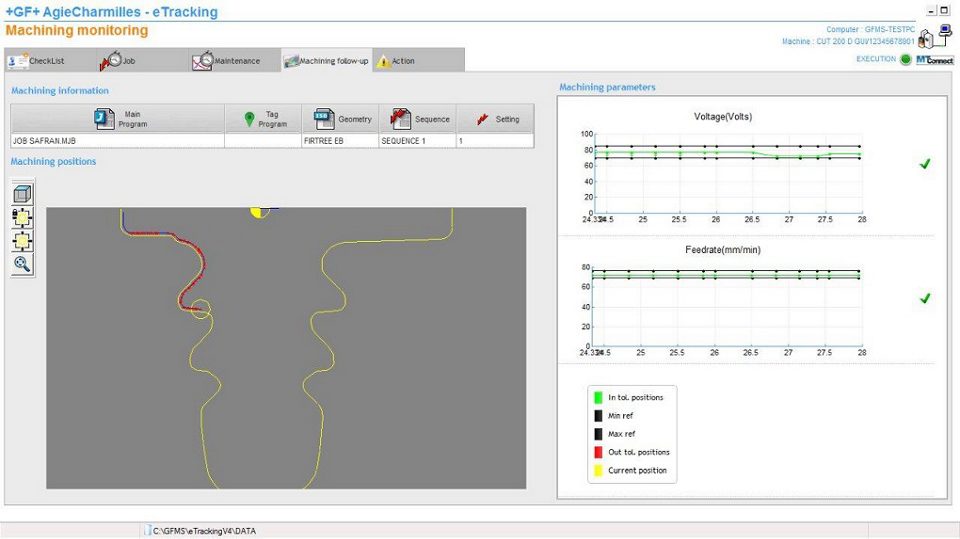Click the locked fit-to-view icon
Screen dimensions: 960x539
22,218
